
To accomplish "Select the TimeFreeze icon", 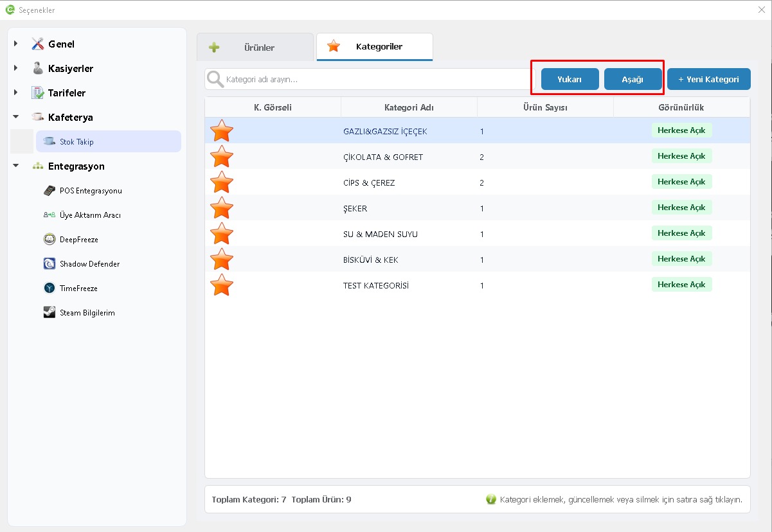I will pyautogui.click(x=49, y=288).
